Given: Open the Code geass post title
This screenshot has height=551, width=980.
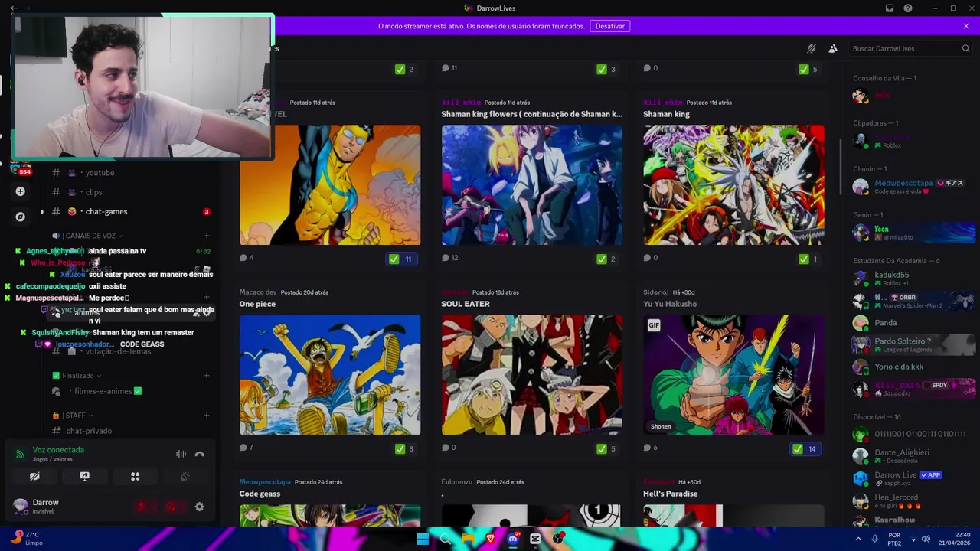Looking at the screenshot, I should [260, 494].
